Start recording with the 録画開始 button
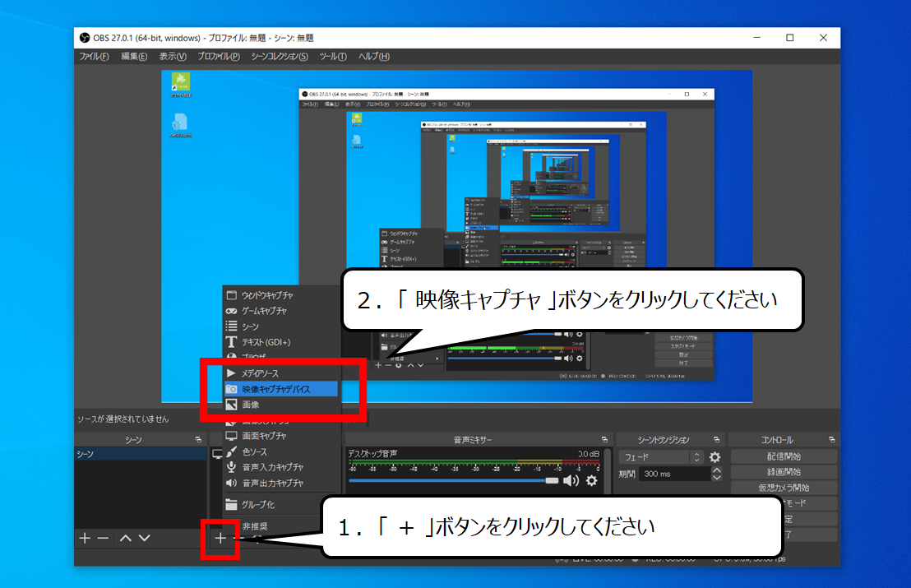Screen dimensions: 911x588 click(784, 472)
